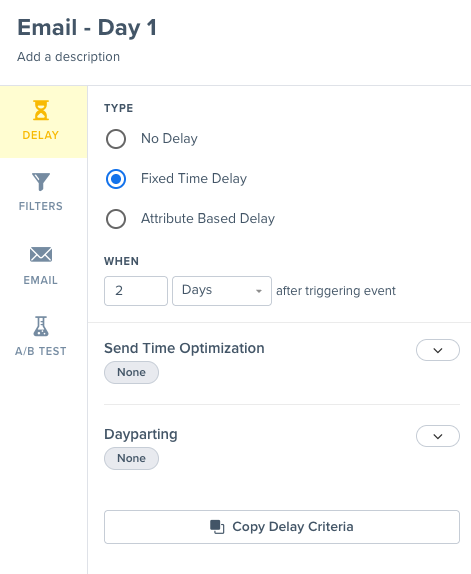
Task: Click the delay amount input field
Action: click(136, 291)
